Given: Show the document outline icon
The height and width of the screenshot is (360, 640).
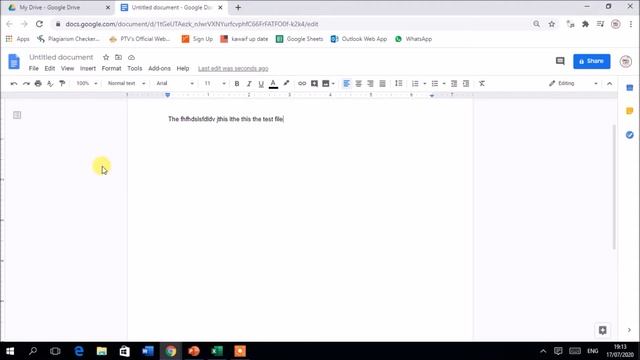Looking at the screenshot, I should pos(17,115).
